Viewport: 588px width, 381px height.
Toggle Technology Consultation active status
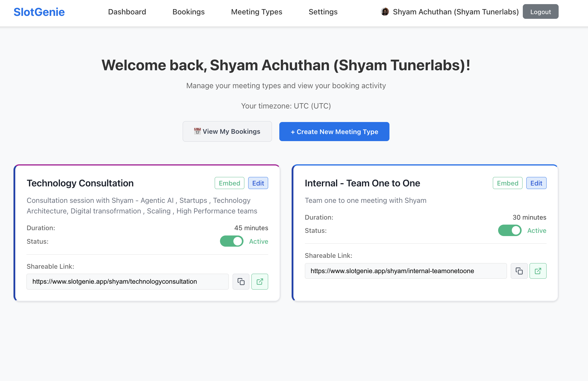click(x=232, y=241)
